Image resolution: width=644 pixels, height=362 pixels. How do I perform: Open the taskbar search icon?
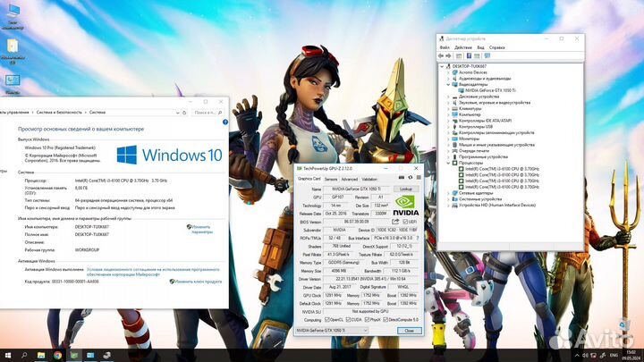pyautogui.click(x=26, y=354)
